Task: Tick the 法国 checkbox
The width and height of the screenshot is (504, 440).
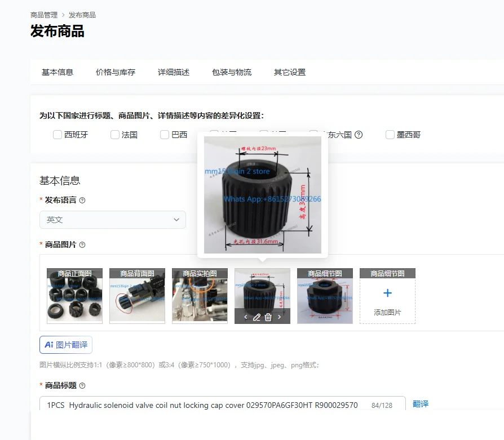Action: click(115, 135)
